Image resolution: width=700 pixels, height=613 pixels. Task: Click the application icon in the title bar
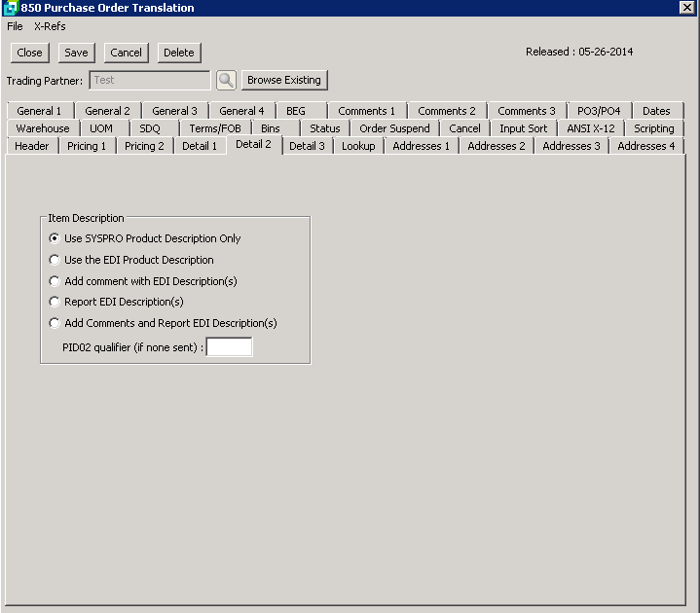click(11, 8)
